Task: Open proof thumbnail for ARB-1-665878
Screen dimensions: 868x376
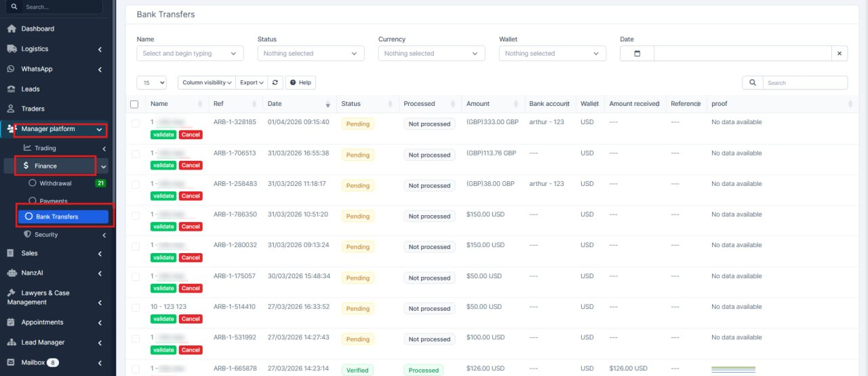Action: click(x=733, y=369)
